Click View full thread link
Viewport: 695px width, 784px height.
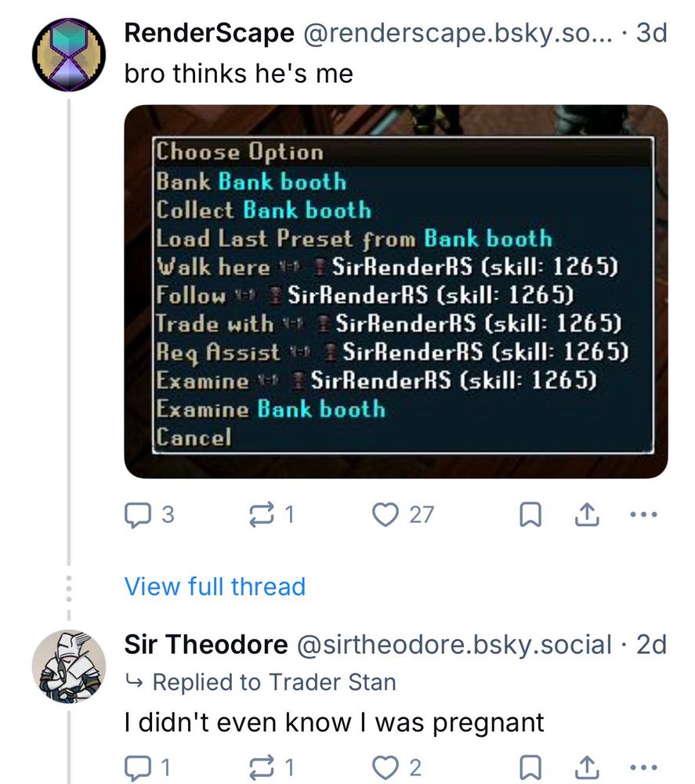pos(215,586)
